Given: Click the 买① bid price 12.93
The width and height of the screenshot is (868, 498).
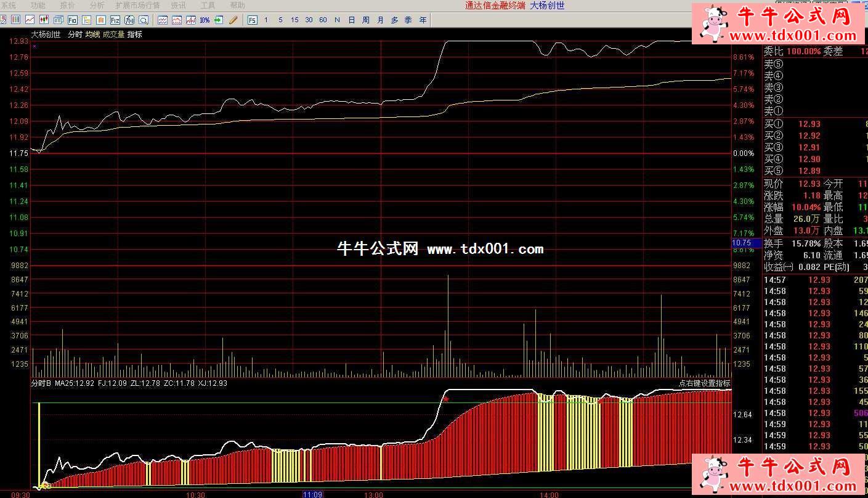Looking at the screenshot, I should point(809,124).
